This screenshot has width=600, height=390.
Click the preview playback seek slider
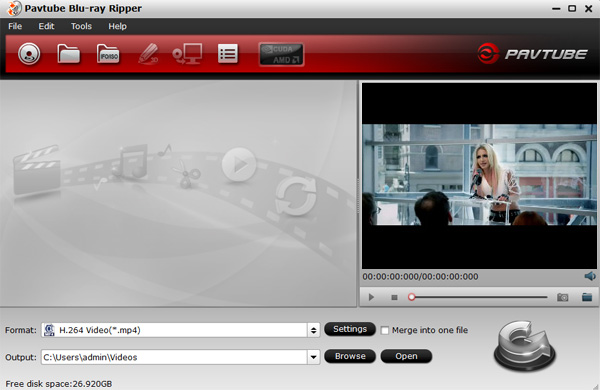pos(478,297)
